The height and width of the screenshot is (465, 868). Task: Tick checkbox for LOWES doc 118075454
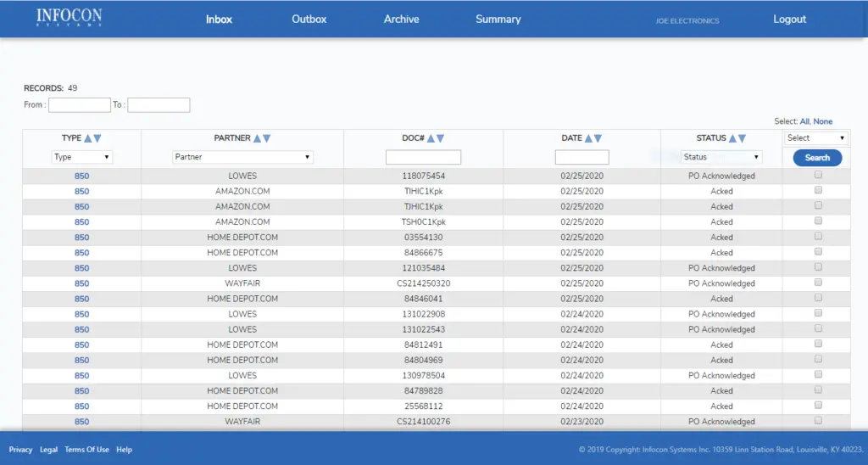818,175
